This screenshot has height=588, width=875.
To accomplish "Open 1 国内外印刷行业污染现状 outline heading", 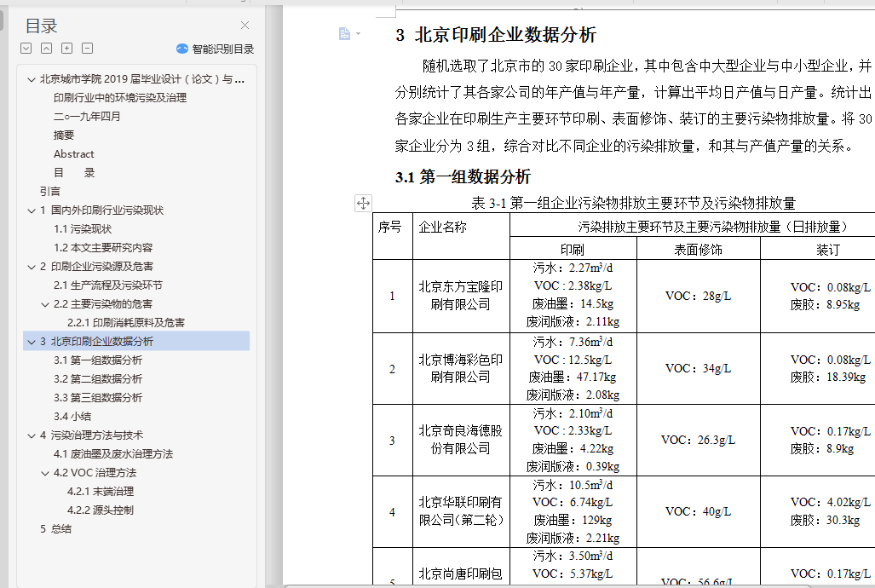I will tap(101, 210).
